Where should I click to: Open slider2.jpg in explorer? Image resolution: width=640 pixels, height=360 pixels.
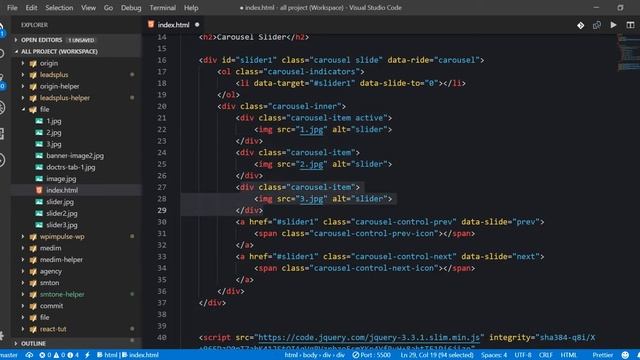[x=62, y=213]
